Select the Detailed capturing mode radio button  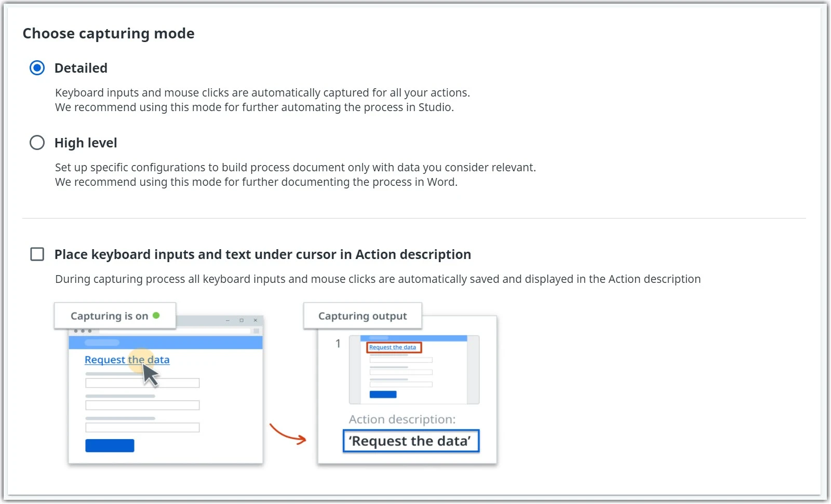pos(37,68)
